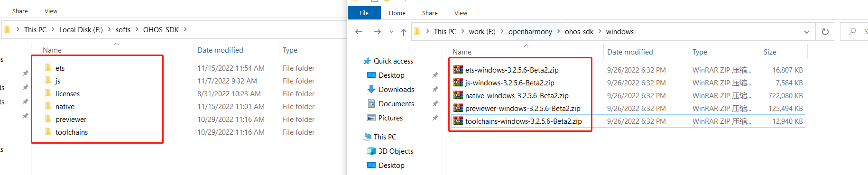Open the recent locations dropdown arrow
The height and width of the screenshot is (175, 868).
tap(391, 32)
